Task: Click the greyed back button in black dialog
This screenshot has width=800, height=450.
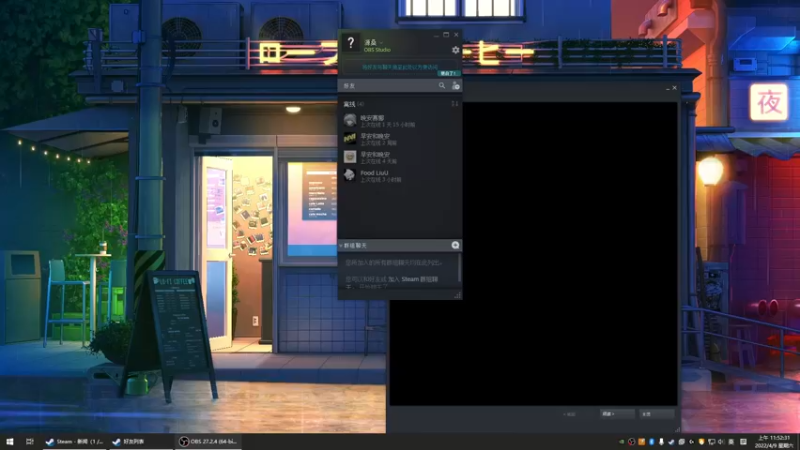Action: [x=569, y=414]
